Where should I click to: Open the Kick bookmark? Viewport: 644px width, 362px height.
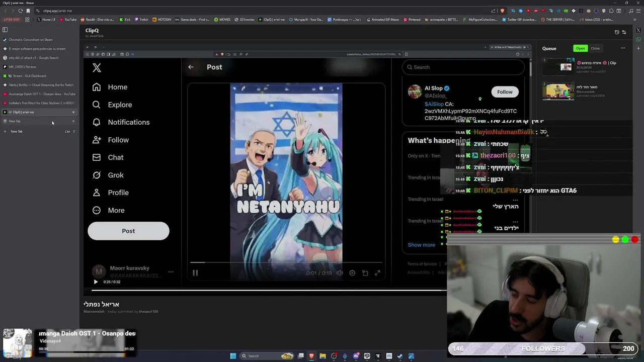tap(125, 20)
